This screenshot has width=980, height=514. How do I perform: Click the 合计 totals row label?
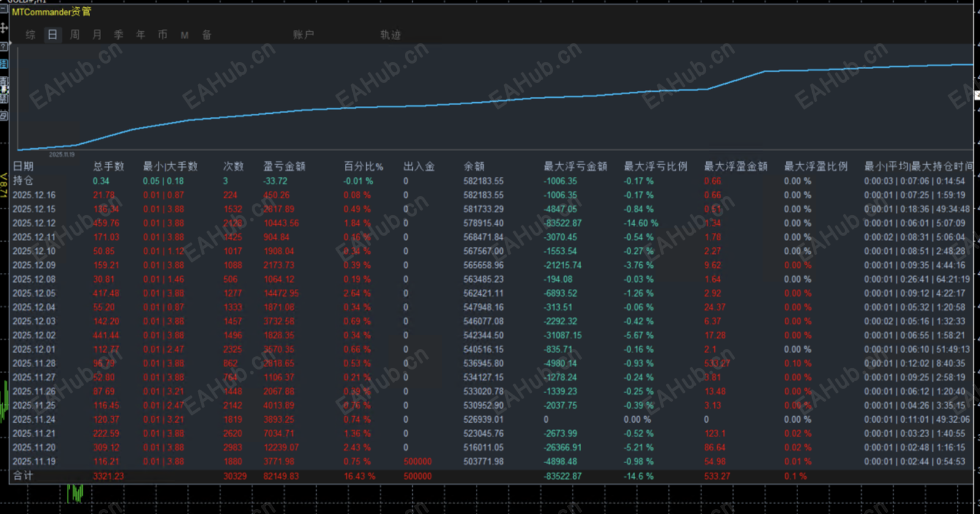click(x=23, y=476)
